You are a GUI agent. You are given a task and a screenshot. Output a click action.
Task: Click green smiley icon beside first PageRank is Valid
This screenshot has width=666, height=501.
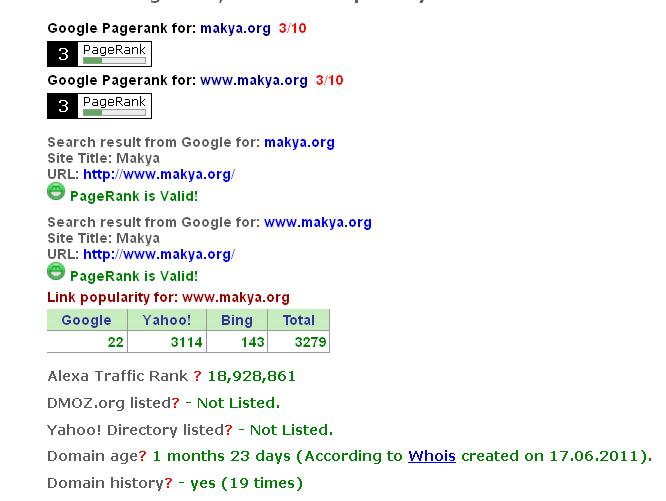point(56,191)
